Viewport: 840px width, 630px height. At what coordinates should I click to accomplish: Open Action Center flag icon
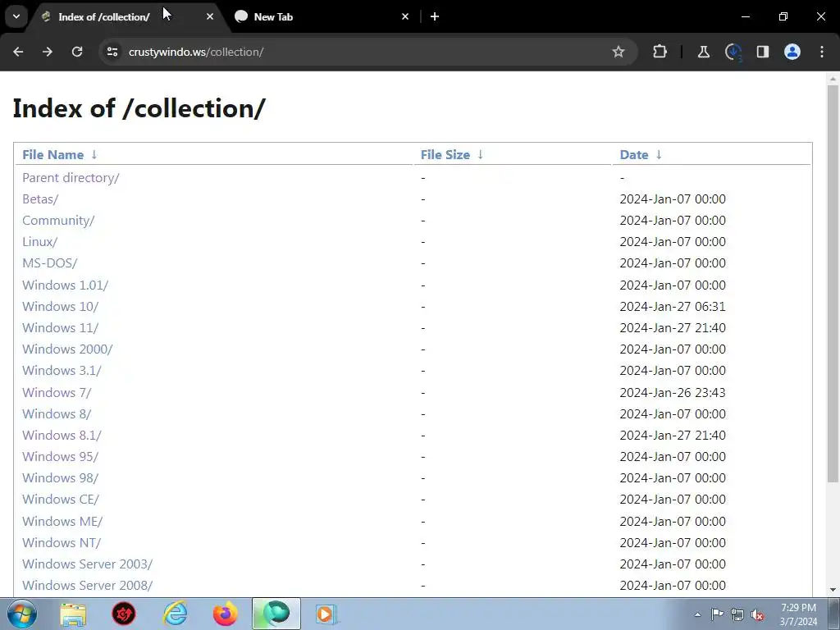717,614
